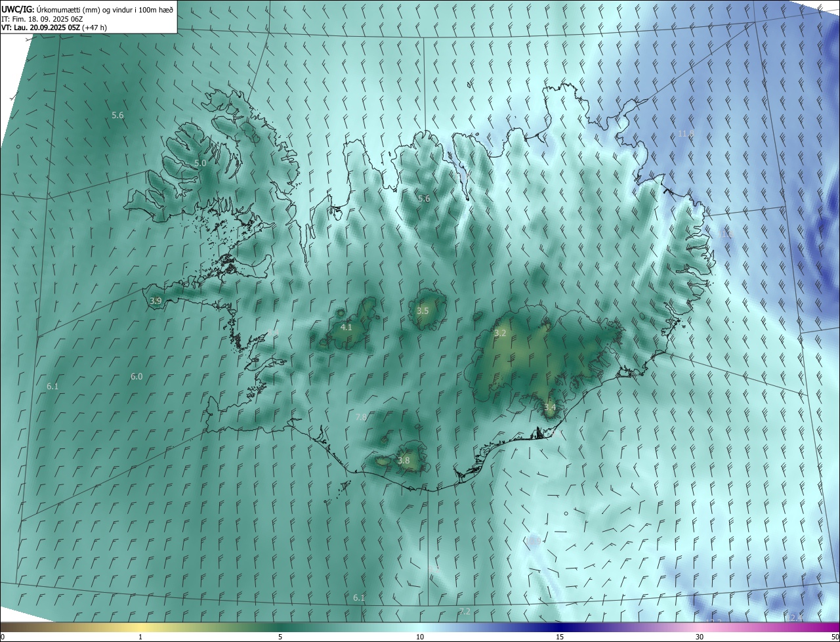Click the 3.4 value near Öræfajökull
Image resolution: width=840 pixels, height=642 pixels.
coord(550,407)
